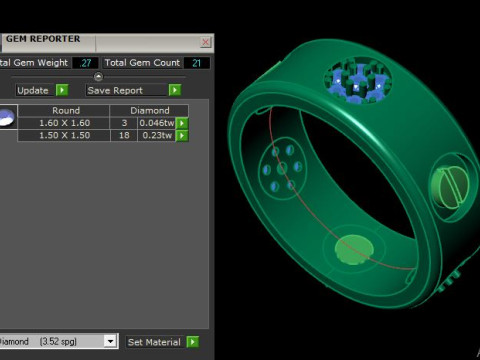Select the 1.60 X 1.60 size cell
Viewport: 480px width, 360px height.
click(x=64, y=123)
